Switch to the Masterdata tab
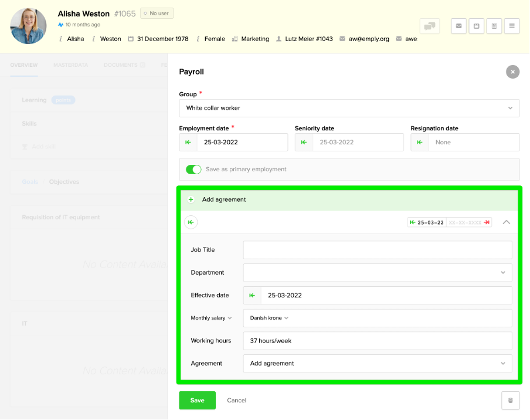 pos(70,65)
